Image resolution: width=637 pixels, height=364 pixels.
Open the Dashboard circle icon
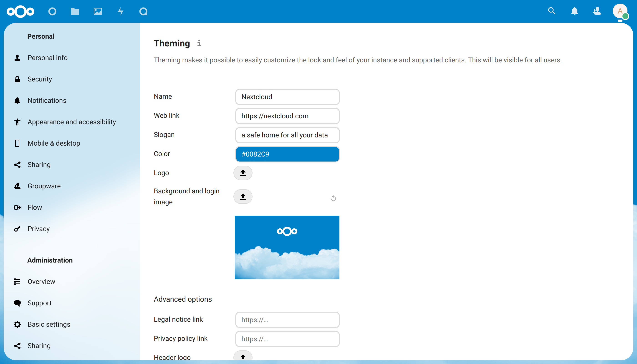click(52, 11)
